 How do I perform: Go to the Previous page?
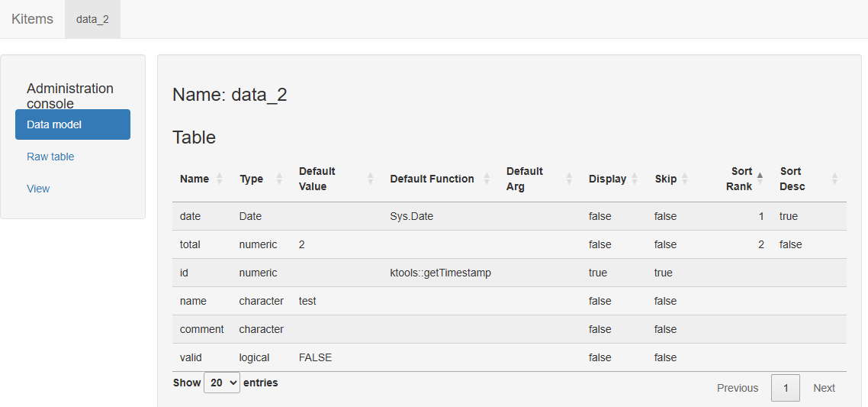pos(738,388)
